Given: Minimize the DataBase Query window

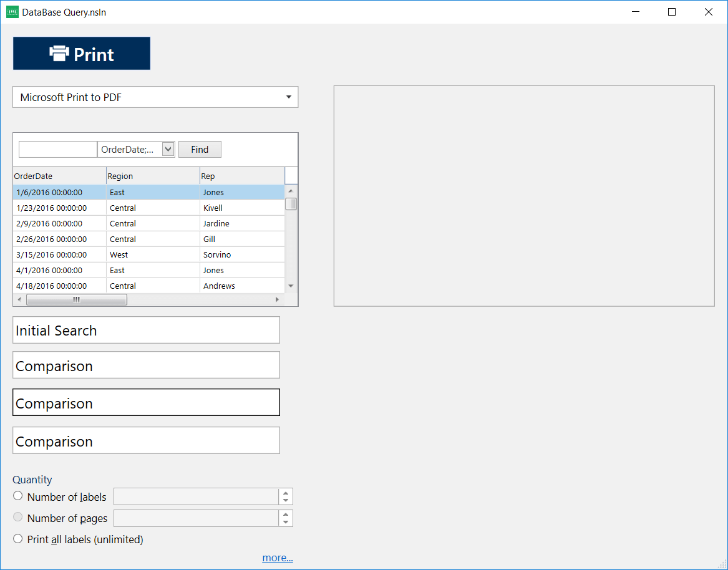Looking at the screenshot, I should 636,12.
